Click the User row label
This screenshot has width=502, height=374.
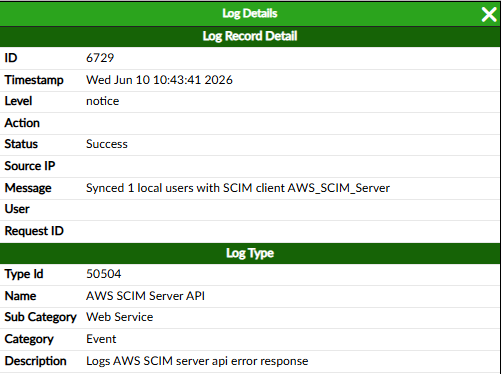(17, 209)
